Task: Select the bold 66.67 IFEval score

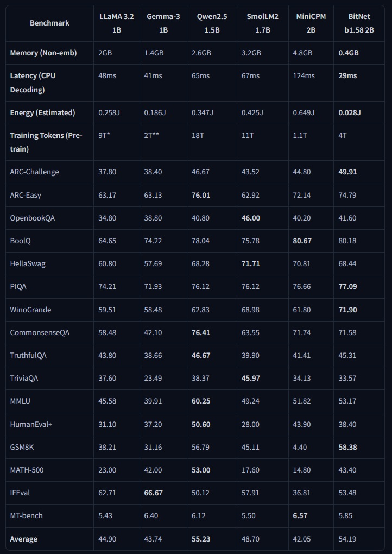Action: [153, 493]
